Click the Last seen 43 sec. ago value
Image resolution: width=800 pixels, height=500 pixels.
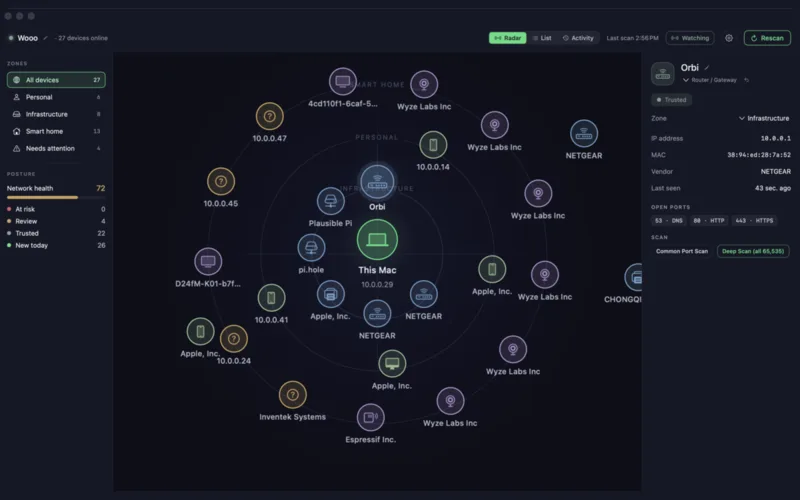click(x=772, y=188)
